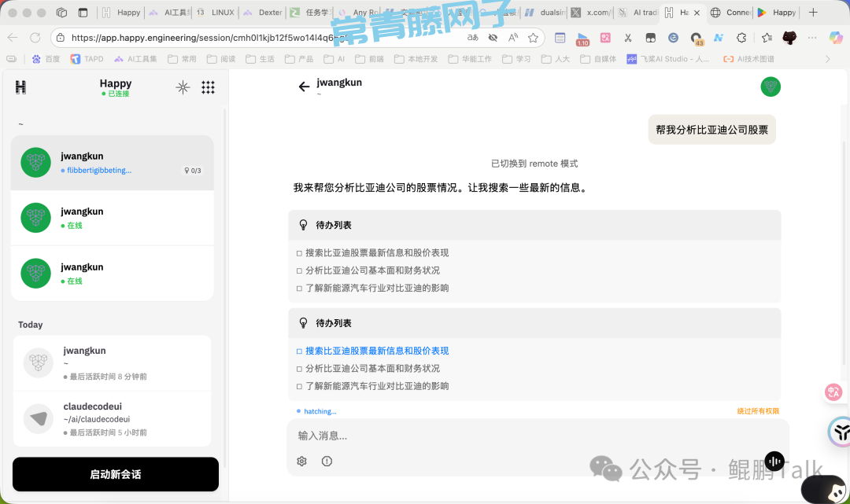Switch to the Dexter browser tab
This screenshot has width=850, height=504.
click(263, 13)
